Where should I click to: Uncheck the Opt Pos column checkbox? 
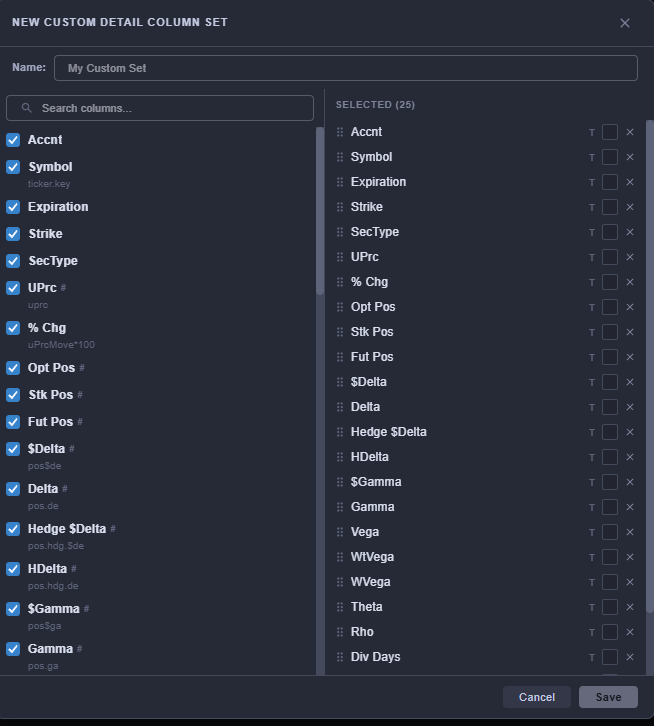13,368
